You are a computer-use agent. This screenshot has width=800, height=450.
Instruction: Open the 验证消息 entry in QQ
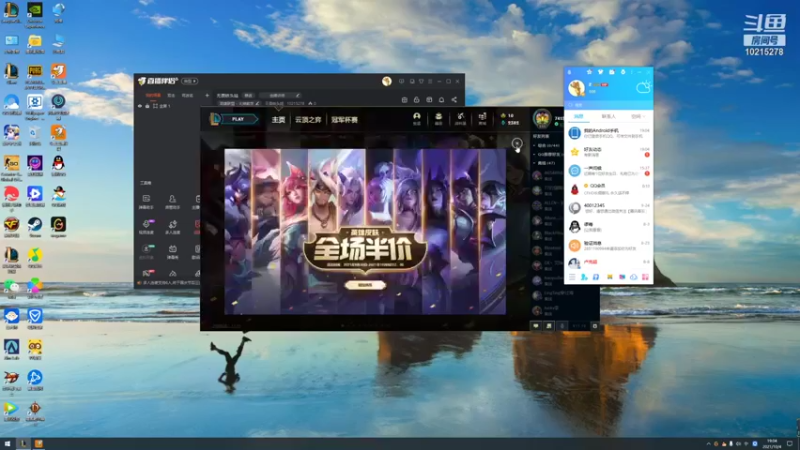coord(608,245)
